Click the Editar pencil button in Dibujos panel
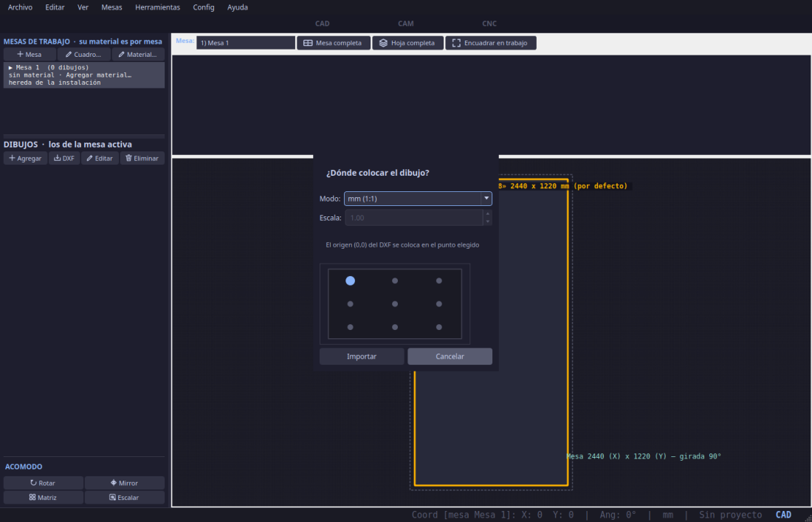The image size is (812, 522). tap(100, 159)
